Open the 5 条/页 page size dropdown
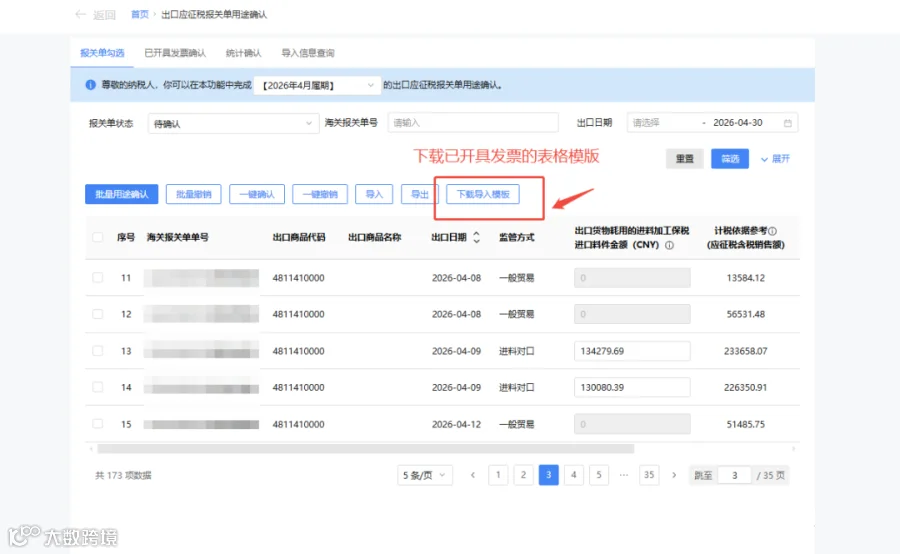Screen dimensions: 900x554 (x=425, y=475)
